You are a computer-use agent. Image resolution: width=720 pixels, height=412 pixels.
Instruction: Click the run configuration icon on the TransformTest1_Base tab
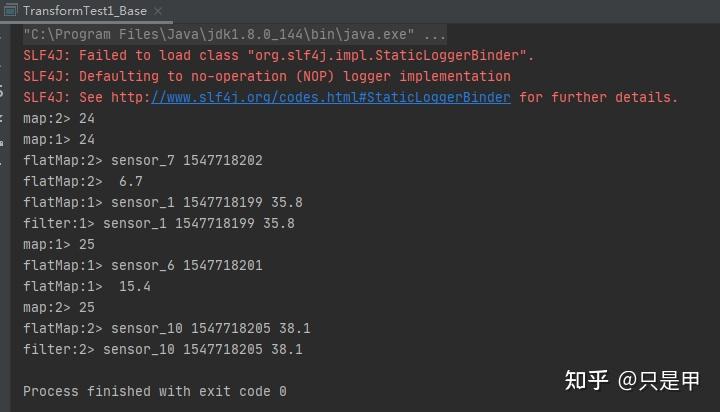click(x=11, y=10)
